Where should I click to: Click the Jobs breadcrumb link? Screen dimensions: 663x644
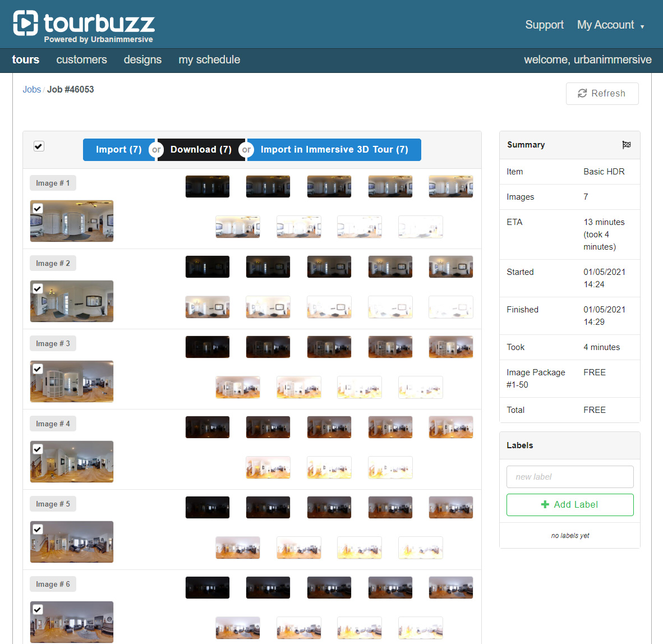click(x=31, y=90)
